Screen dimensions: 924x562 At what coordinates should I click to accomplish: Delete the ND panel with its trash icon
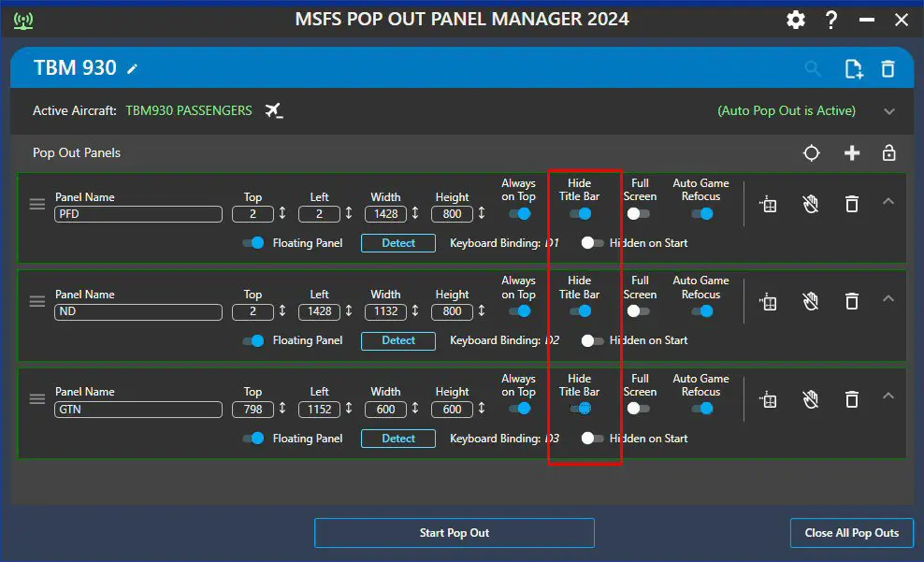[x=851, y=302]
